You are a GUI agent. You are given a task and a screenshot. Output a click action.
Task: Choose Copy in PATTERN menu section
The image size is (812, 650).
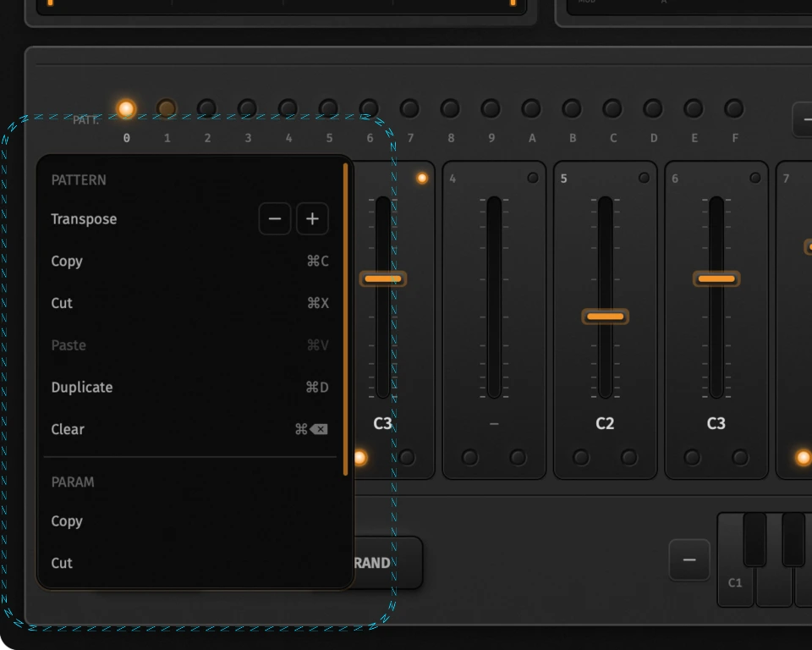point(190,262)
